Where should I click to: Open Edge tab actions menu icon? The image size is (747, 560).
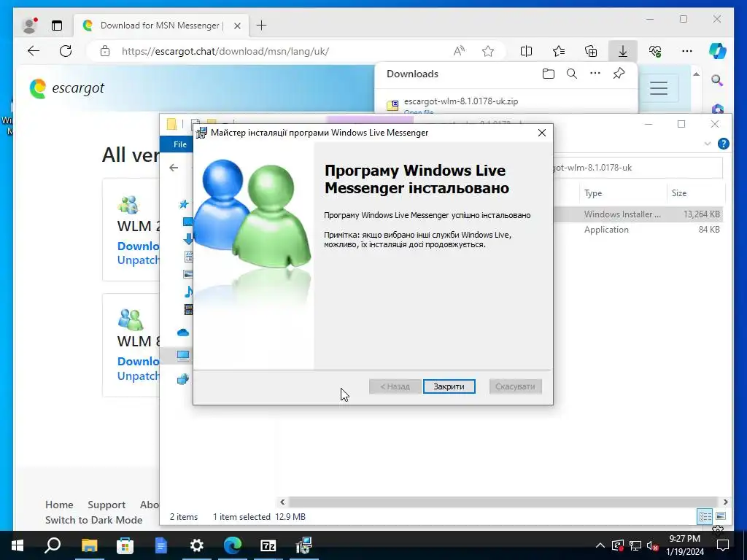click(57, 26)
